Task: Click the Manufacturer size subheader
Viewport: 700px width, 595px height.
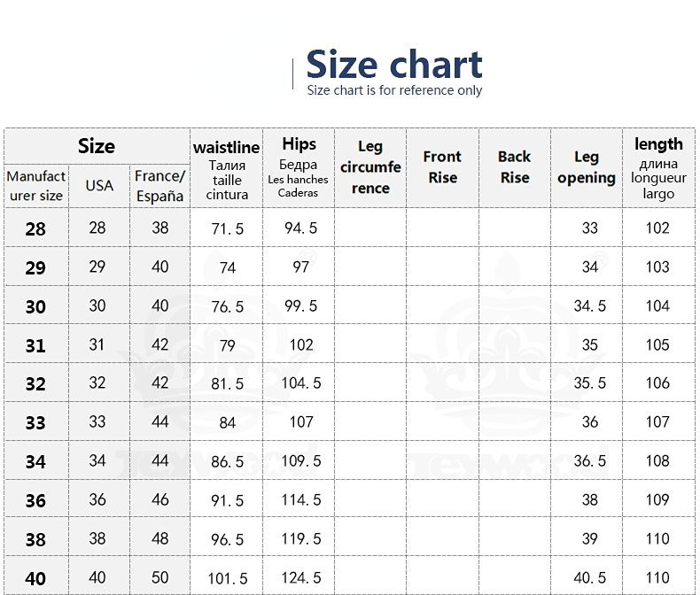Action: tap(36, 187)
